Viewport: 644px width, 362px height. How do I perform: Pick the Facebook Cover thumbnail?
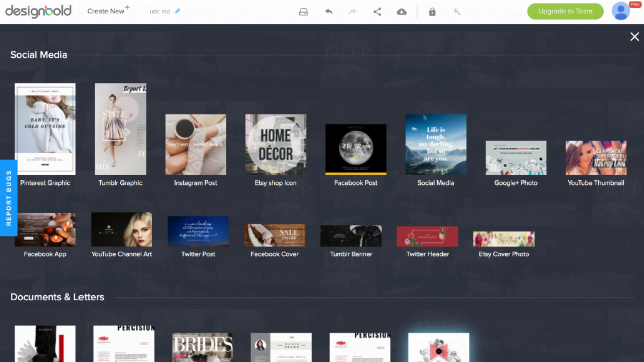click(275, 235)
